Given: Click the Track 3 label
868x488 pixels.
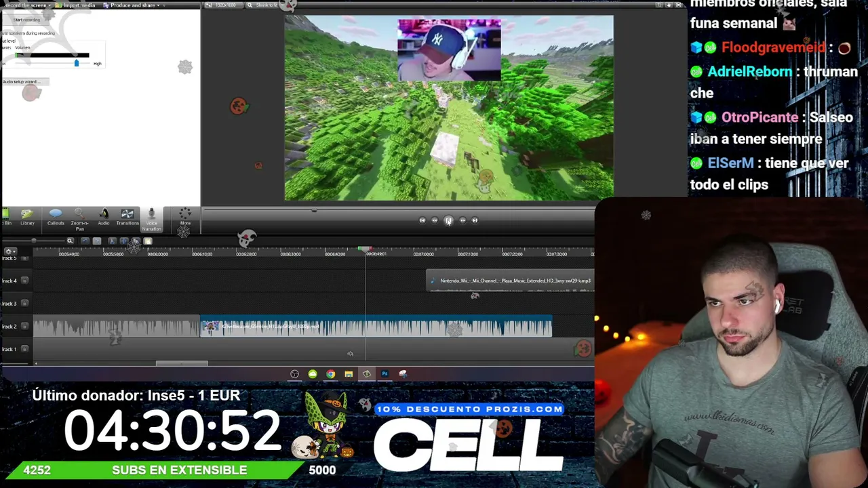Looking at the screenshot, I should (x=9, y=303).
